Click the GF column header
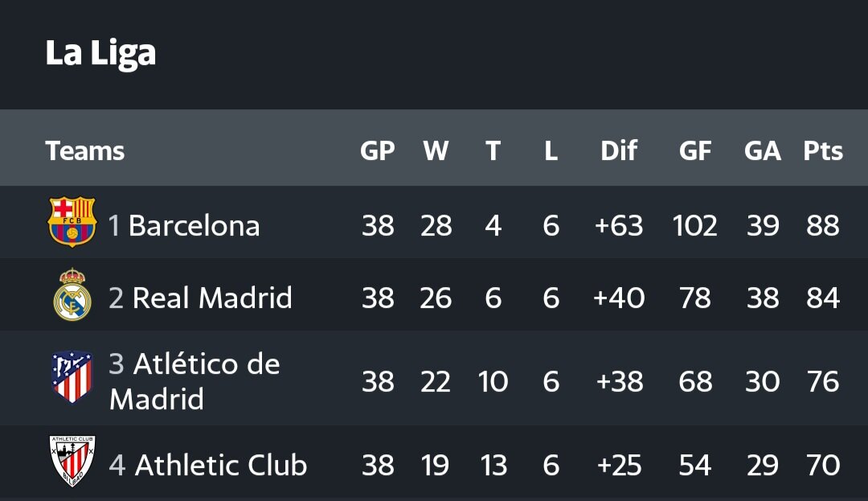The height and width of the screenshot is (501, 868). [695, 150]
